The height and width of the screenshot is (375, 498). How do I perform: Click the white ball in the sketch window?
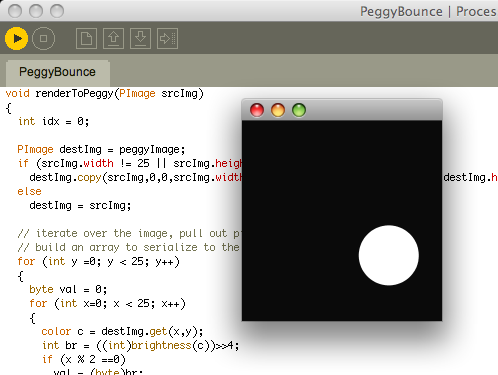point(389,255)
